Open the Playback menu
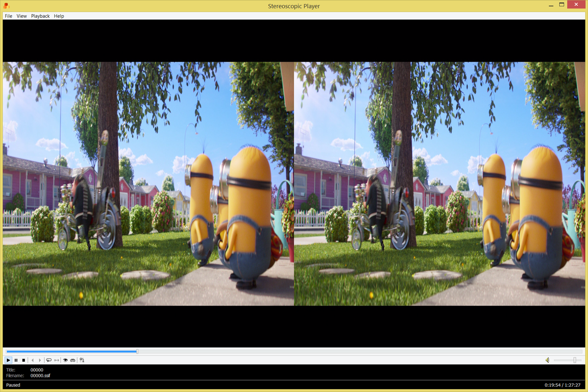The image size is (588, 392). [x=40, y=16]
